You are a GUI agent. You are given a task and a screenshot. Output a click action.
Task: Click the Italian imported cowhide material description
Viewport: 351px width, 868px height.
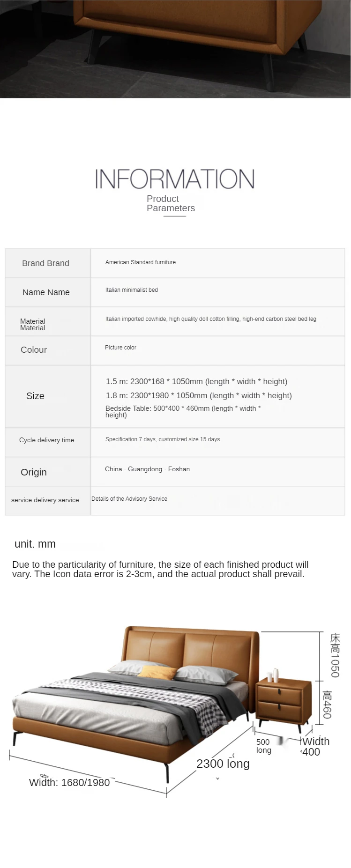click(x=210, y=319)
